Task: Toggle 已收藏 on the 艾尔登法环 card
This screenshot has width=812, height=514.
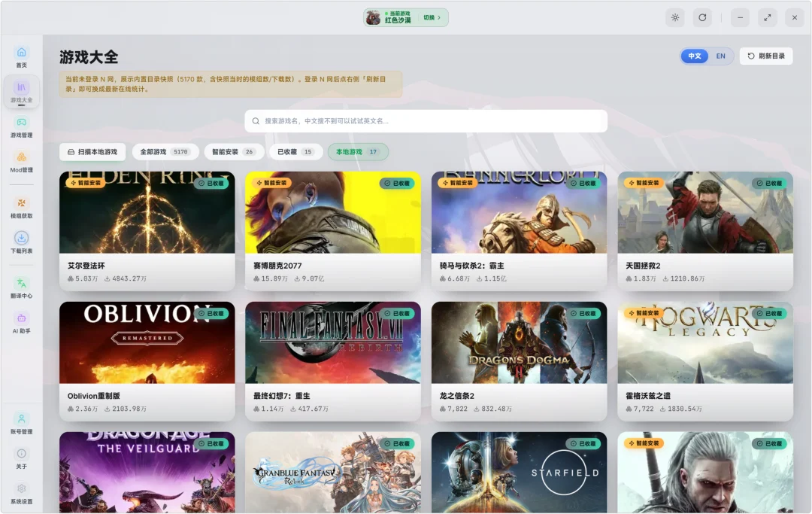Action: (211, 184)
